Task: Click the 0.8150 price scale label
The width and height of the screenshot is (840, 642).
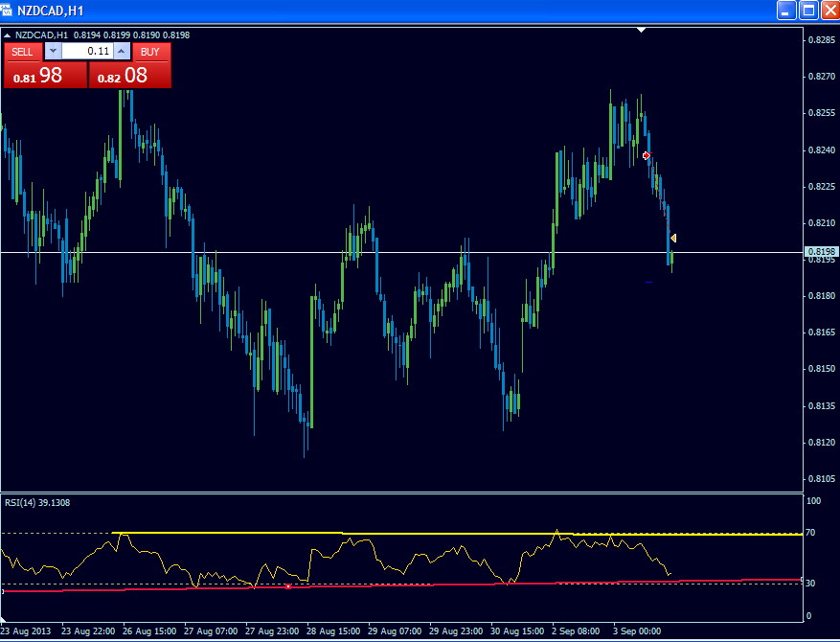Action: tap(822, 369)
